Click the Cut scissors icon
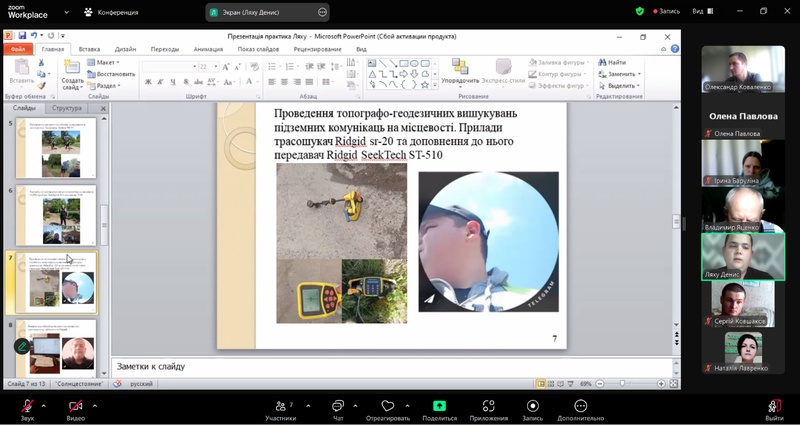 41,63
